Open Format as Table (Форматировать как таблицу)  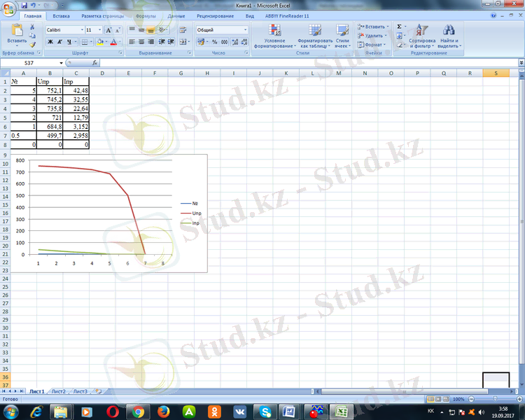click(315, 36)
